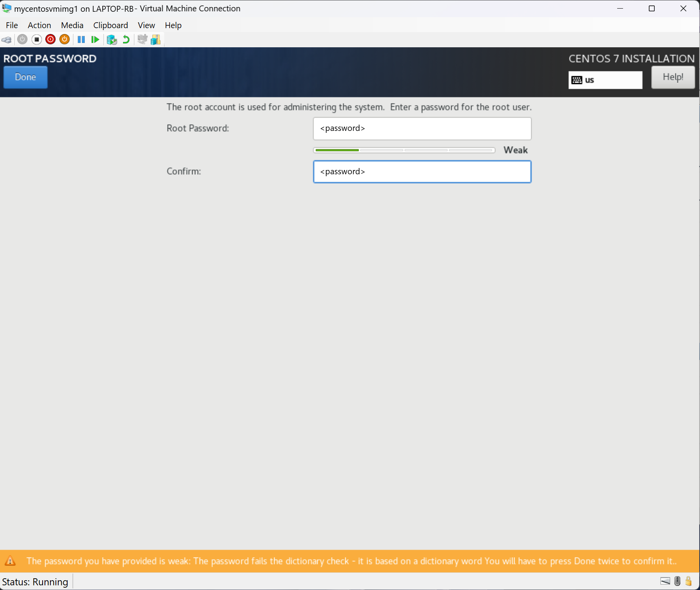Create a checkpoint using the toolbar icon
Viewport: 700px width, 590px height.
point(112,39)
